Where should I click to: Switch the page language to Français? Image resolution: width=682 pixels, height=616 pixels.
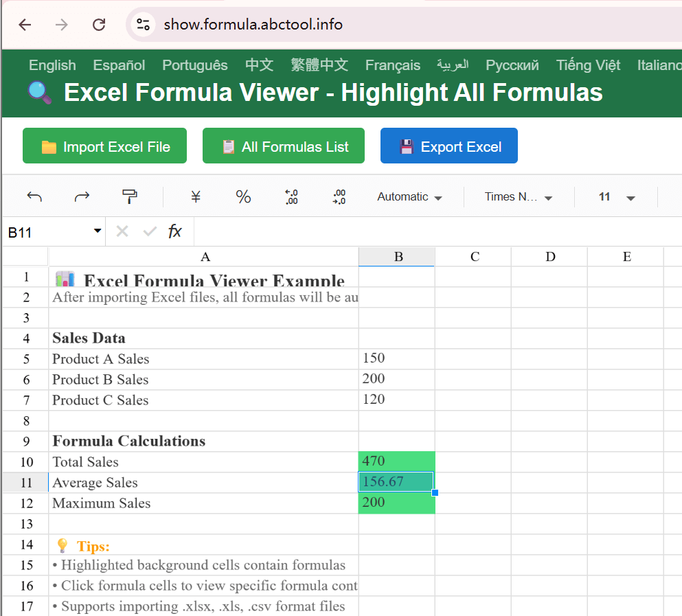[392, 65]
